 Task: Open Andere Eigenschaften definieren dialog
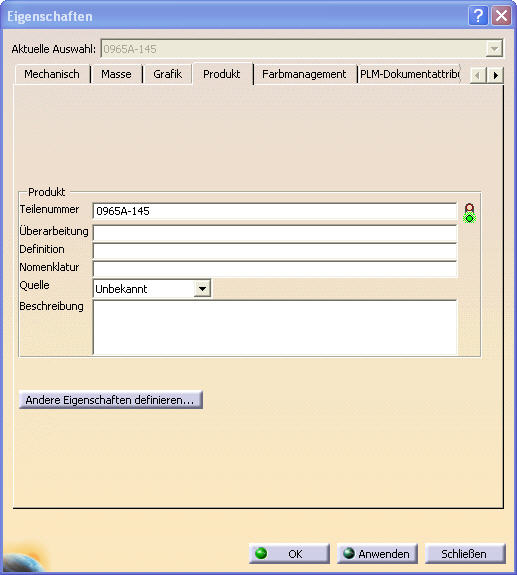pyautogui.click(x=110, y=400)
